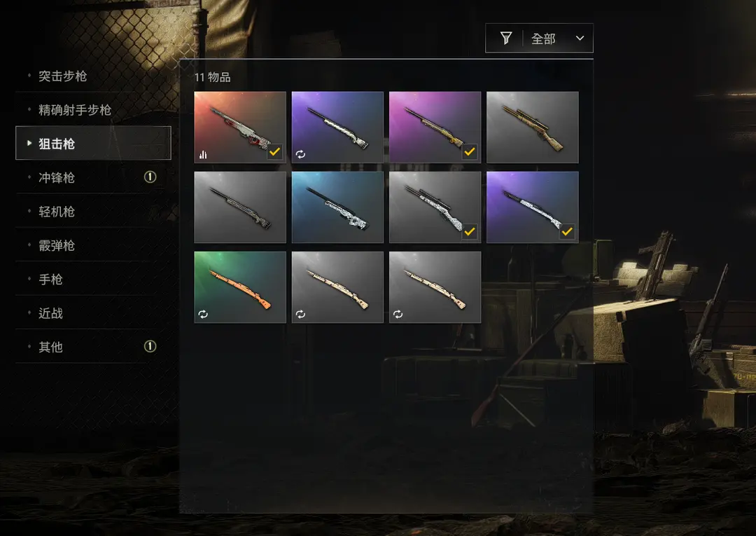This screenshot has height=536, width=756.
Task: Click swap icon on second purple-blue rifle skin
Action: [300, 154]
